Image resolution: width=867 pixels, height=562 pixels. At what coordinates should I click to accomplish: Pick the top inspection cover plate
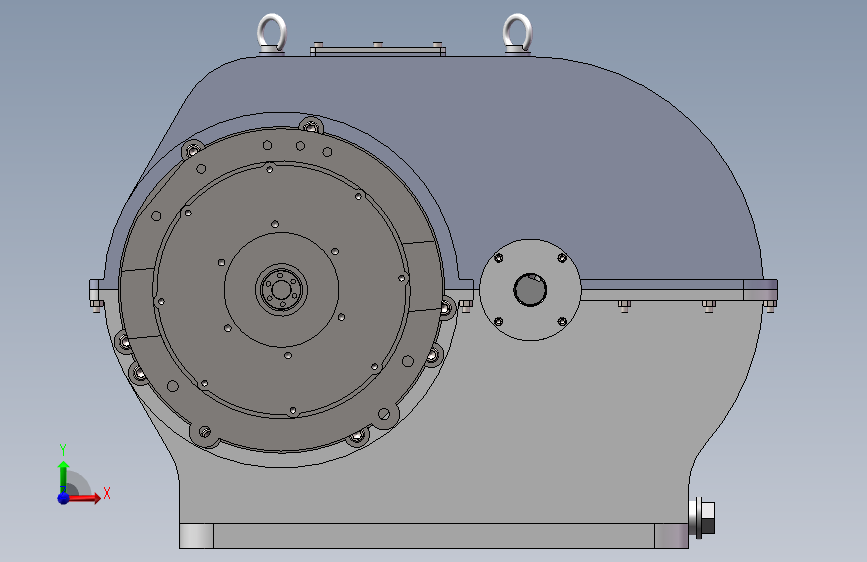click(x=378, y=51)
